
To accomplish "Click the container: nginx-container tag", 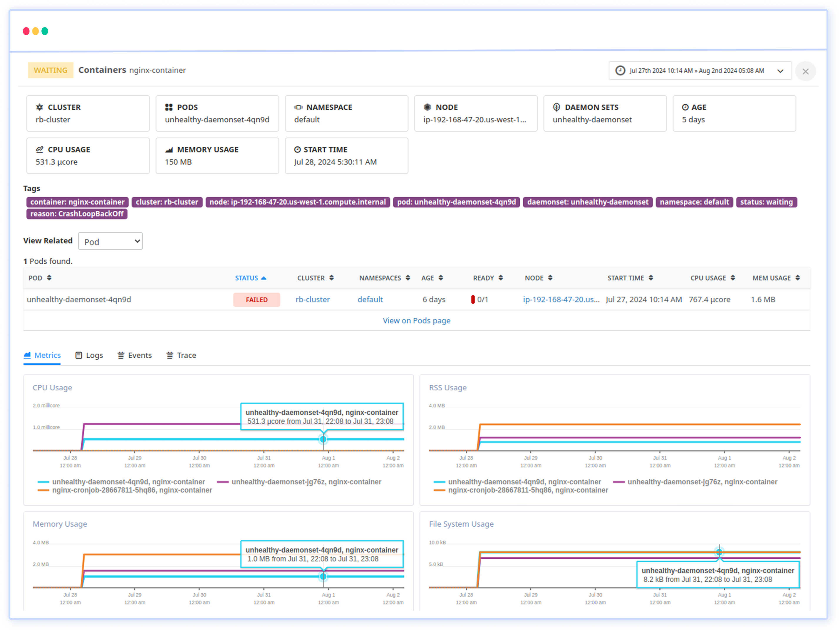I will pyautogui.click(x=78, y=202).
